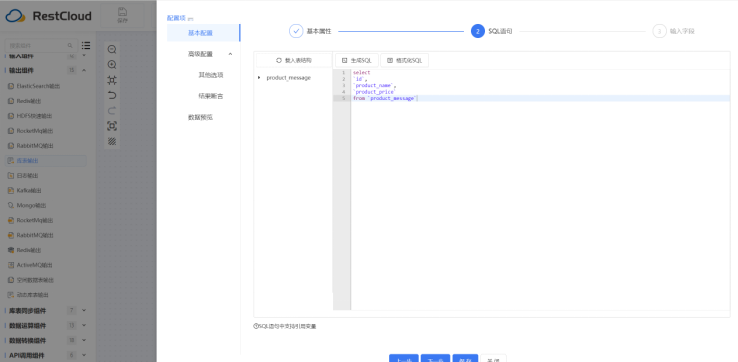This screenshot has width=738, height=362.
Task: Click the collapse icon beside 配置项
Action: pos(191,19)
